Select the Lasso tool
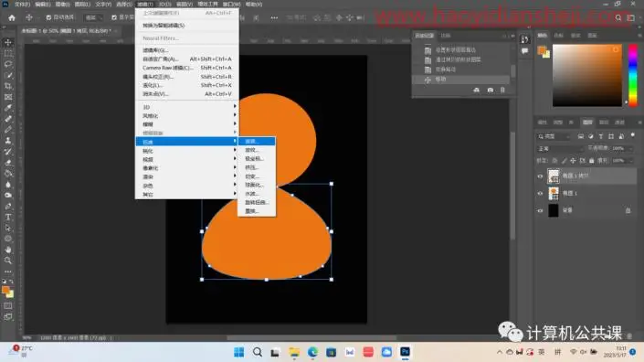Screen dimensions: 644x362 pos(8,65)
